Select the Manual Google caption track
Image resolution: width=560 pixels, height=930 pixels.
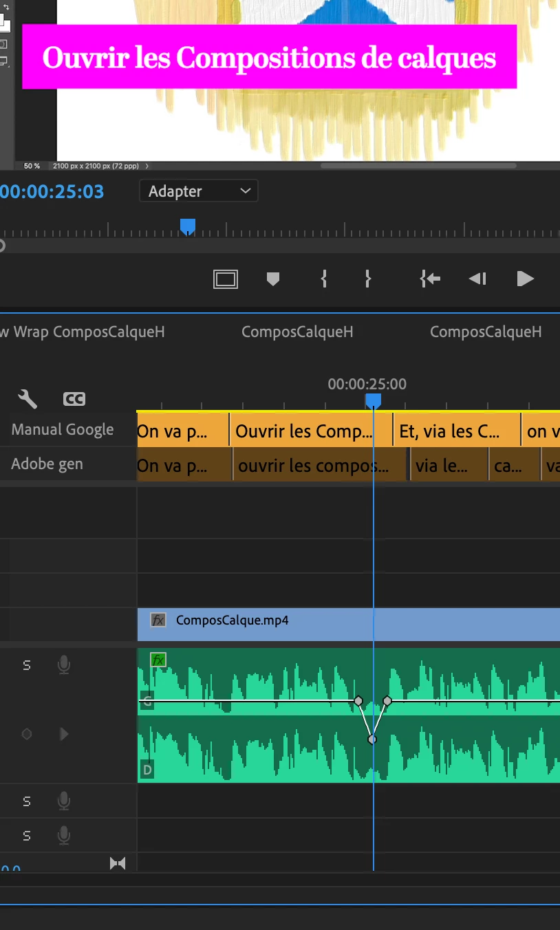click(x=62, y=430)
